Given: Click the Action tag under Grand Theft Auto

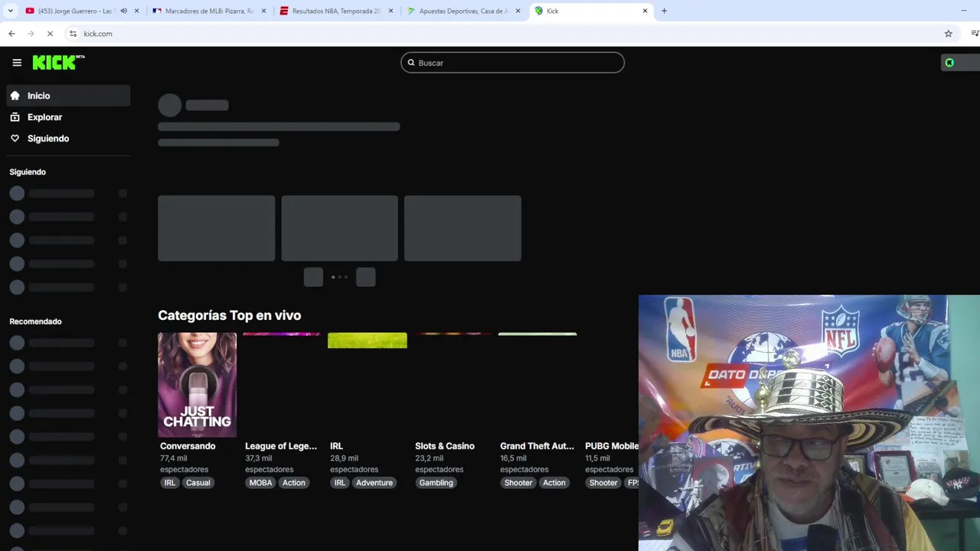Looking at the screenshot, I should point(554,483).
